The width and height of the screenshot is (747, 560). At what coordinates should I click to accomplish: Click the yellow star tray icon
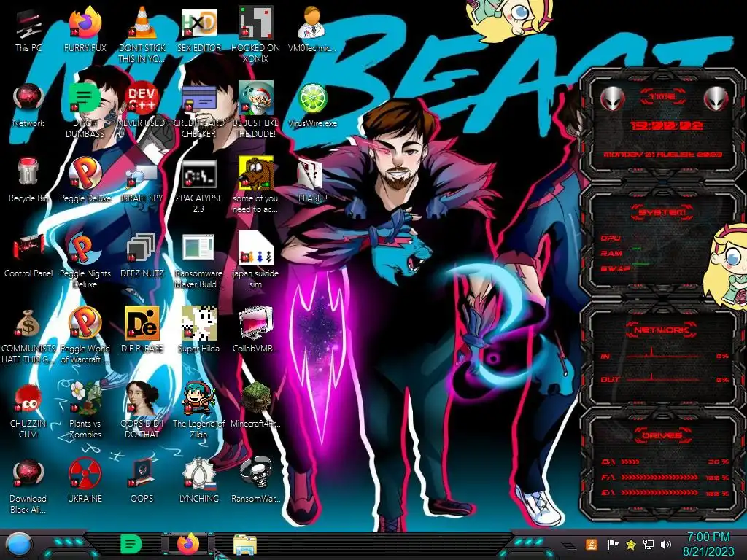coord(631,545)
